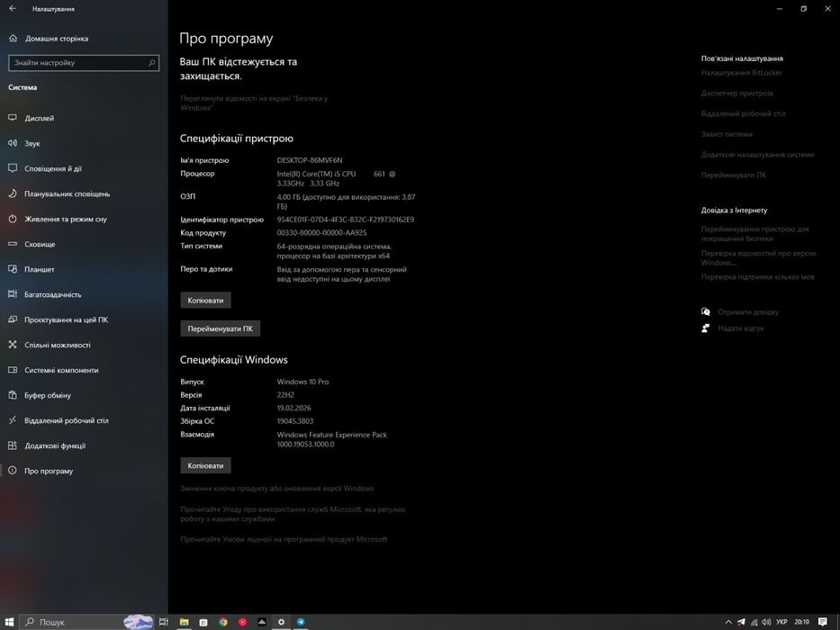This screenshot has height=630, width=840.
Task: Click the taskbar Пошук search box
Action: (x=86, y=622)
